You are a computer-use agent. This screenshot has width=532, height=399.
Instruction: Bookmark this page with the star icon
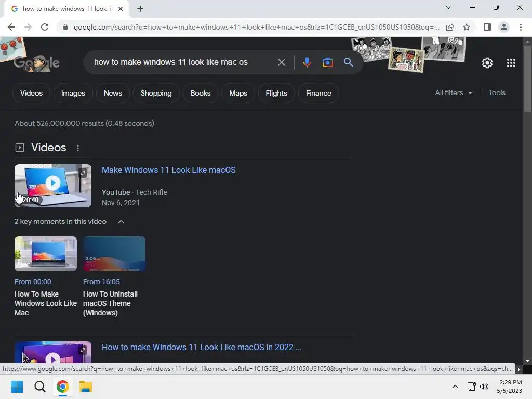[x=467, y=27]
